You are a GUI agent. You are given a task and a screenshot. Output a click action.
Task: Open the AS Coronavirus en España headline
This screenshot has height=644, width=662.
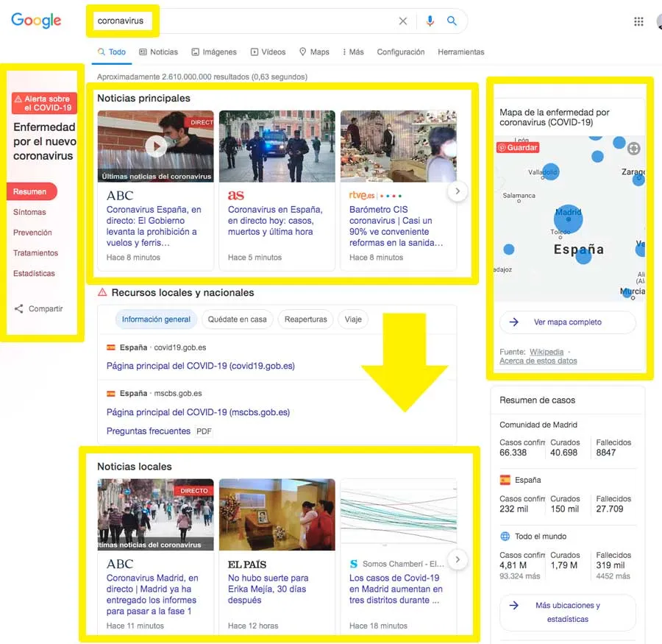point(275,221)
